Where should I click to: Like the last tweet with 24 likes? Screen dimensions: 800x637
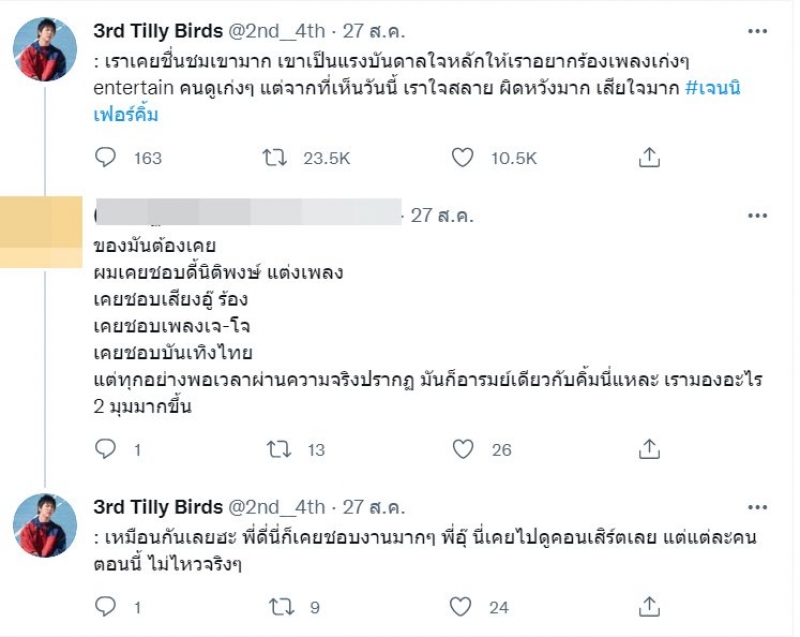pos(460,607)
